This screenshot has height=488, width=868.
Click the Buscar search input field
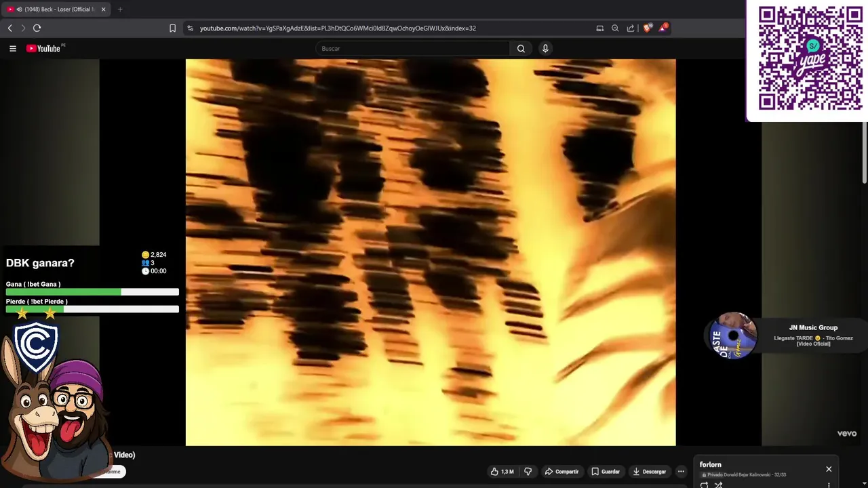click(412, 48)
